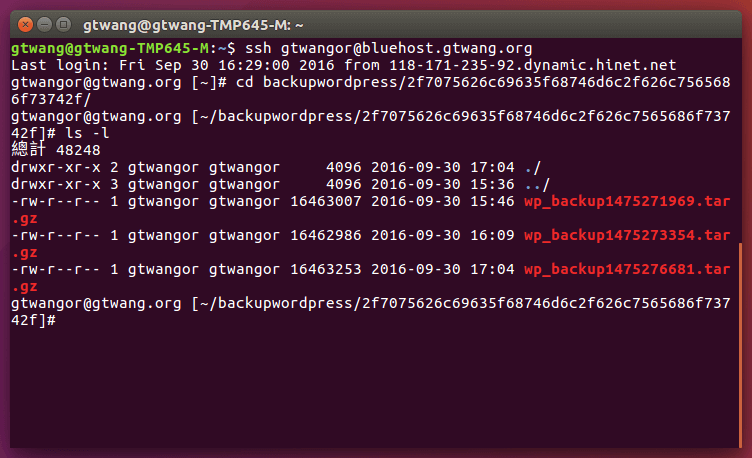Click the file size 16463253
The height and width of the screenshot is (458, 752).
(x=323, y=269)
